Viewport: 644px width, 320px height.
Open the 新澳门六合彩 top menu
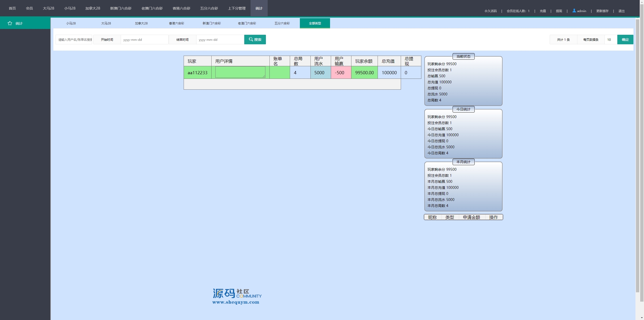(121, 8)
